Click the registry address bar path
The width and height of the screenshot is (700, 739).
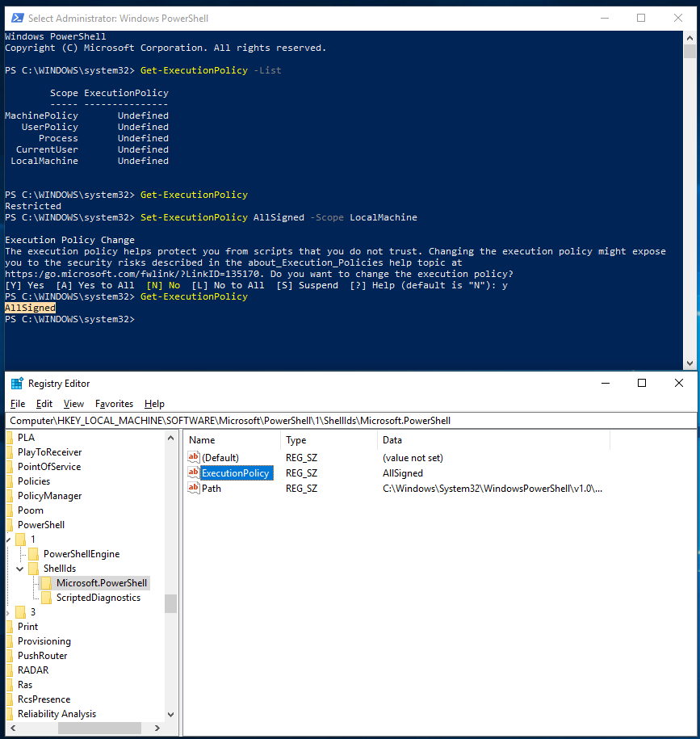(x=242, y=420)
